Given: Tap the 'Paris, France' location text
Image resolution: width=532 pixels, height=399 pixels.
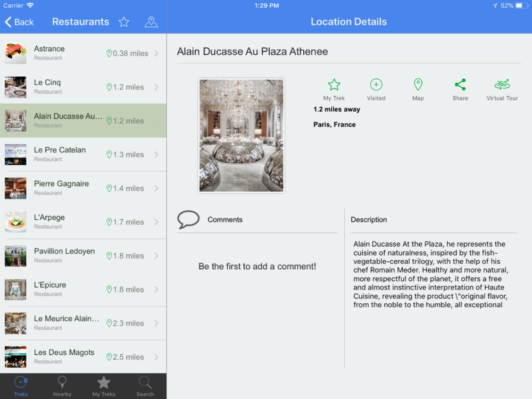Looking at the screenshot, I should tap(335, 124).
